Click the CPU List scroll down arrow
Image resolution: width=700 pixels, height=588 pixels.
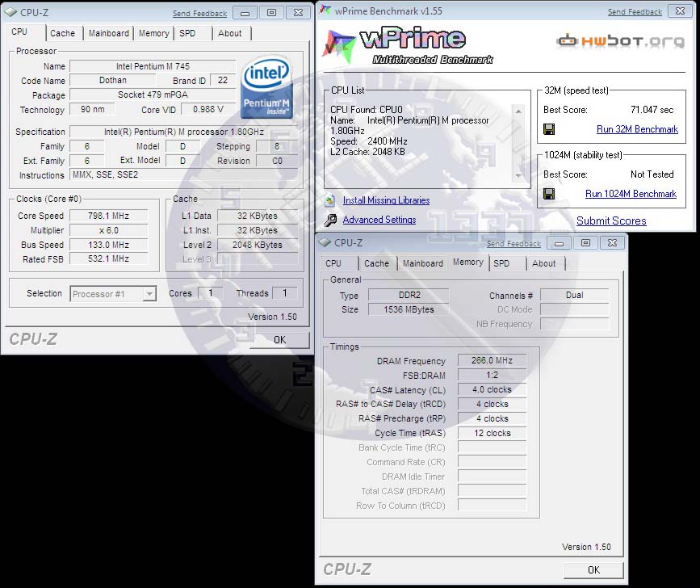[518, 175]
